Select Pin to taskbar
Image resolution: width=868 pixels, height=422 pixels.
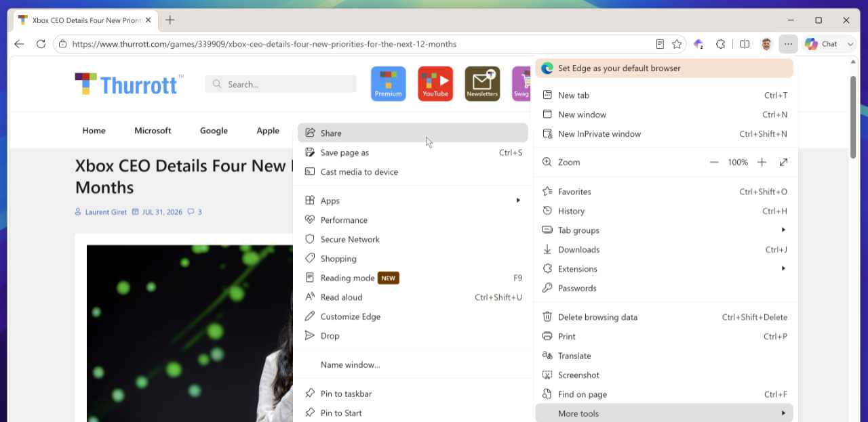coord(412,394)
